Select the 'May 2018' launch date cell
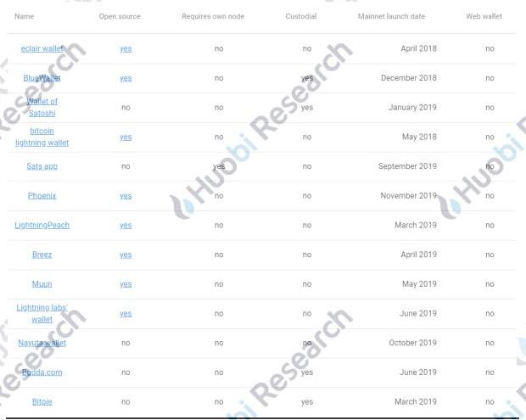This screenshot has height=420, width=526. point(419,137)
